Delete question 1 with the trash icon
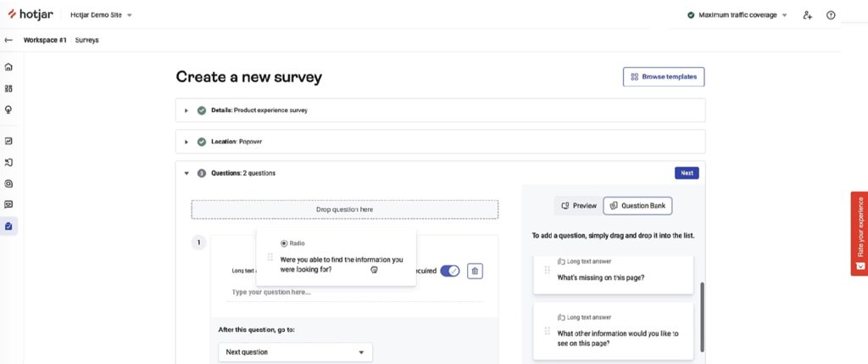Viewport: 868px width, 364px height. (476, 271)
